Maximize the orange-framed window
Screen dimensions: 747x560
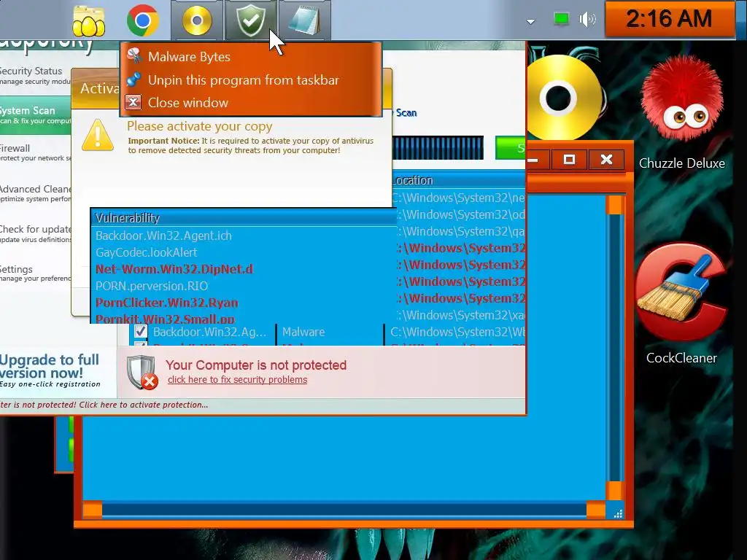coord(569,159)
